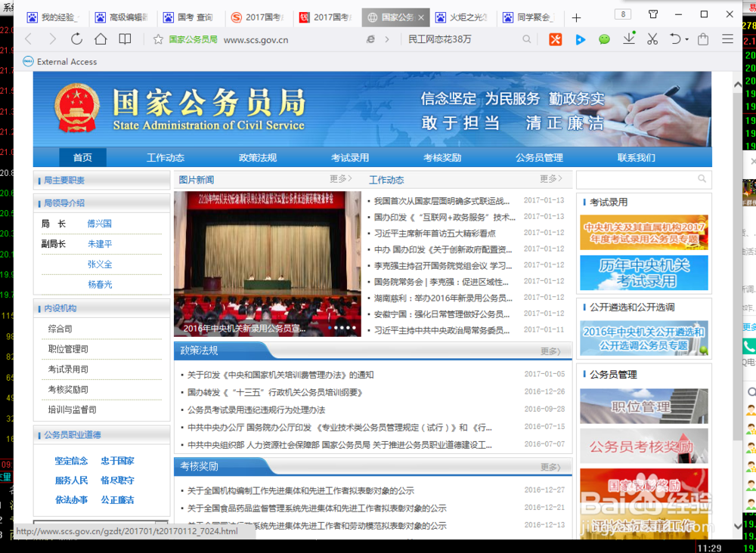Click the IE compatibility mode icon
The height and width of the screenshot is (553, 756).
370,39
